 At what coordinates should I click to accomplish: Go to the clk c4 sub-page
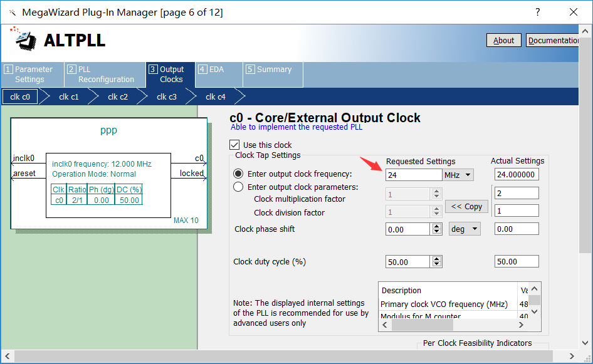point(216,96)
